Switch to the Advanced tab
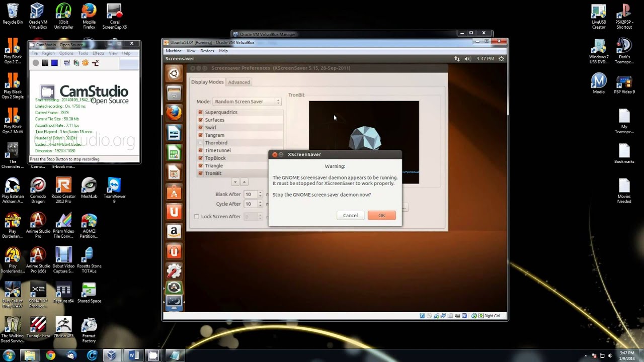 (239, 82)
